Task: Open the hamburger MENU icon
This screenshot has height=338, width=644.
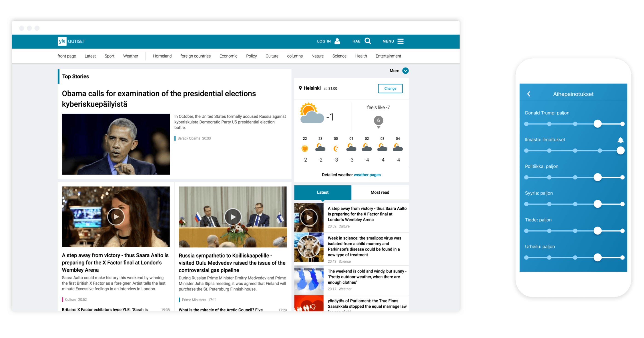Action: pyautogui.click(x=400, y=41)
